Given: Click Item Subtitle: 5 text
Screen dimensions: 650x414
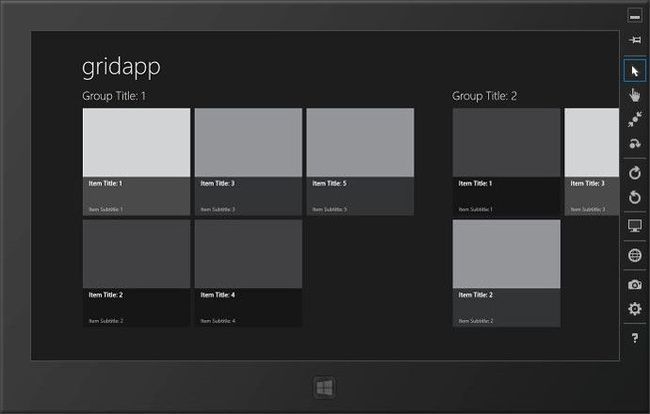Looking at the screenshot, I should pos(330,210).
